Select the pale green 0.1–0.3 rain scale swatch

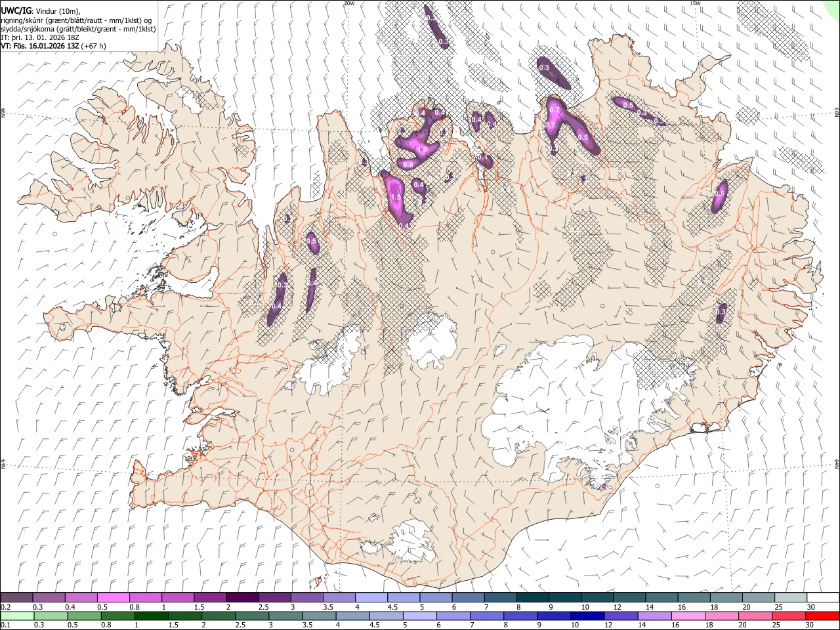[18, 616]
